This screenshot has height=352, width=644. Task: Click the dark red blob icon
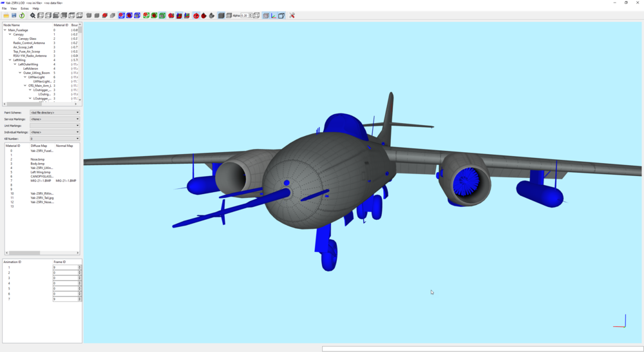point(204,15)
